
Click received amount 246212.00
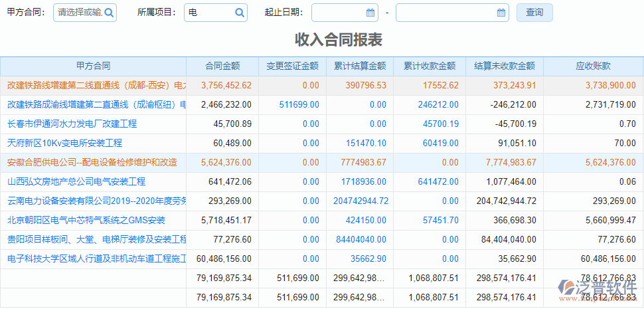pos(438,105)
